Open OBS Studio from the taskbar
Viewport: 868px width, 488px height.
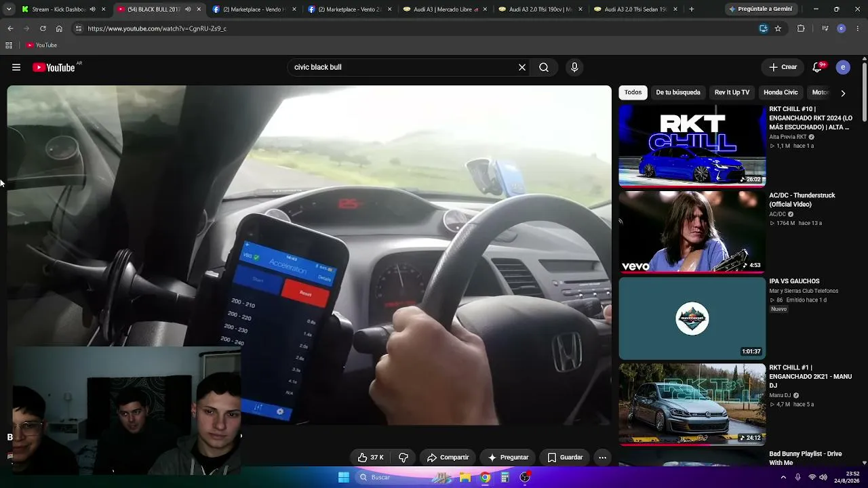tap(525, 477)
